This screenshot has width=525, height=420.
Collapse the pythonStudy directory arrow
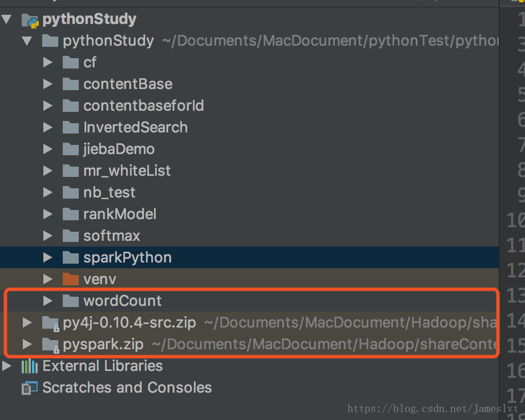coord(27,41)
